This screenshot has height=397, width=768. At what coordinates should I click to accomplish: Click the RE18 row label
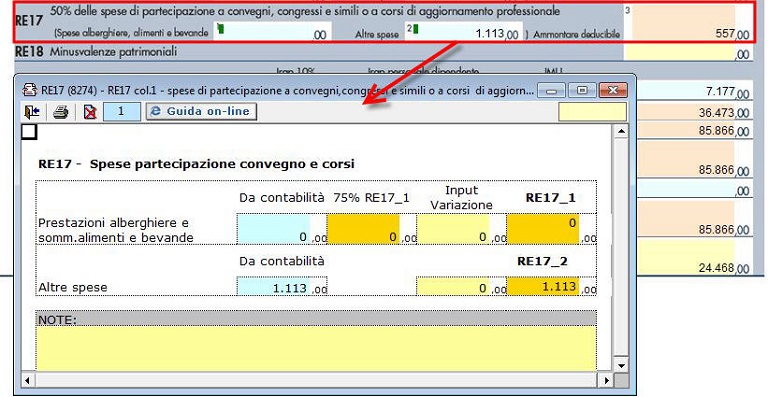click(30, 52)
